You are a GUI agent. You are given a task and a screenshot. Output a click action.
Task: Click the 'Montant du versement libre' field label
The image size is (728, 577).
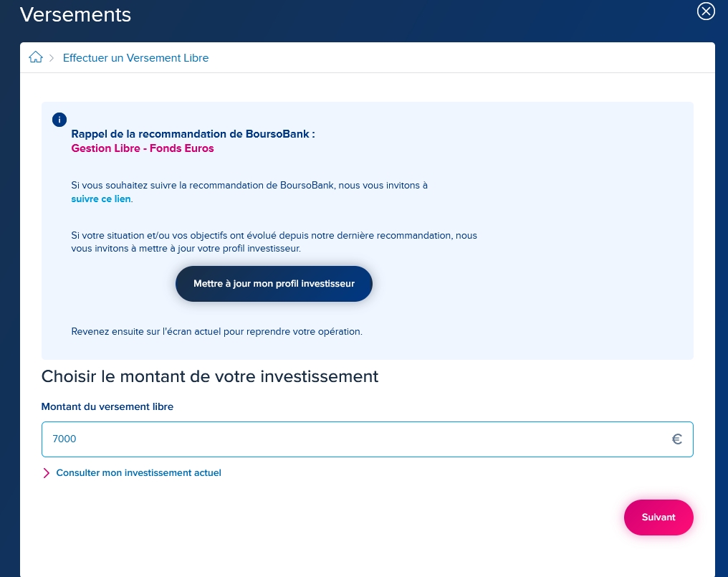[x=107, y=406]
